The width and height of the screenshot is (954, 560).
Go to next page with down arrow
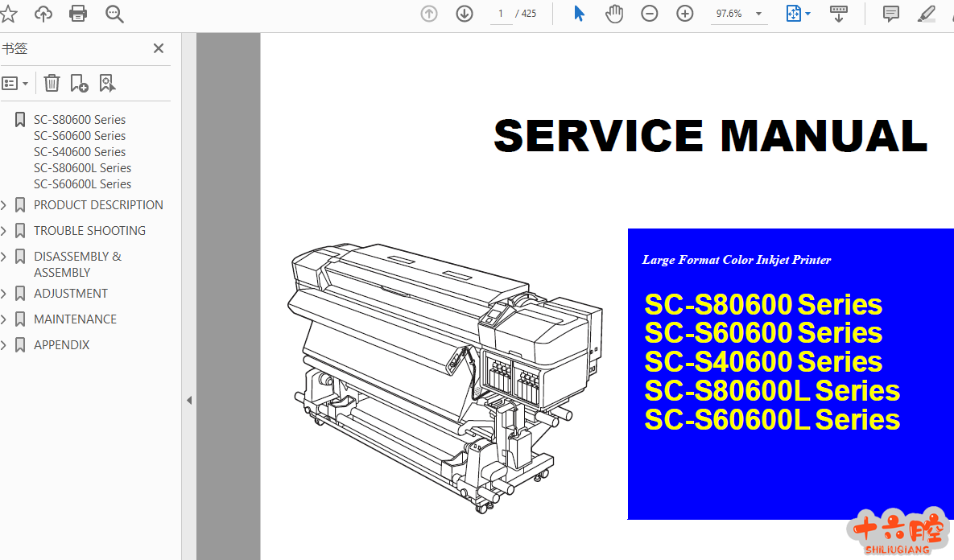tap(465, 14)
